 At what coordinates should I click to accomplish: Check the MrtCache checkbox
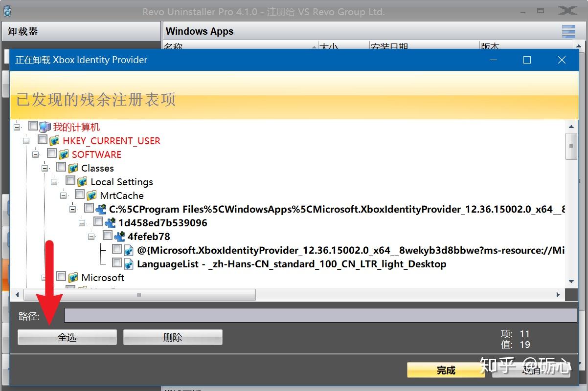[x=80, y=195]
